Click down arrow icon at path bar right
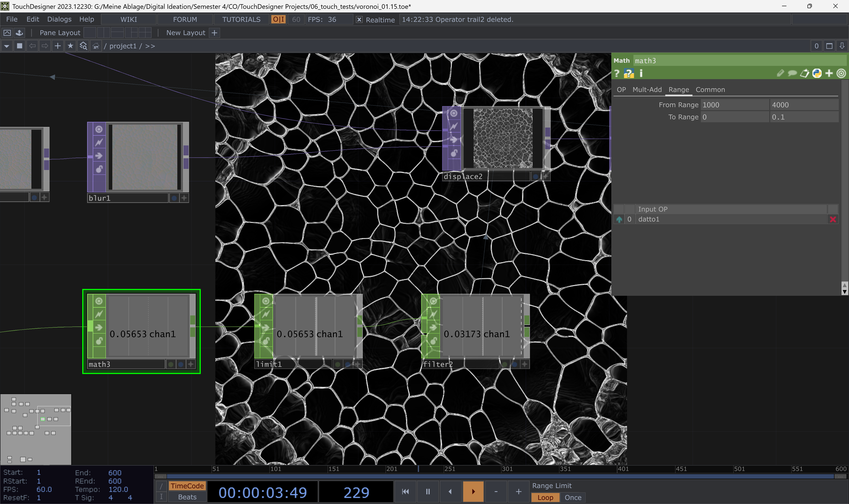 pyautogui.click(x=842, y=46)
